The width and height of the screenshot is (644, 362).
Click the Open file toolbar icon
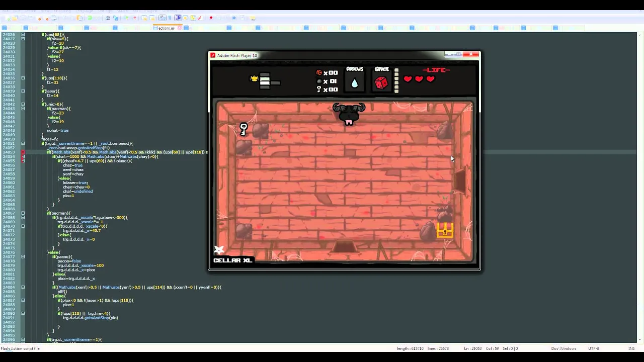click(15, 18)
